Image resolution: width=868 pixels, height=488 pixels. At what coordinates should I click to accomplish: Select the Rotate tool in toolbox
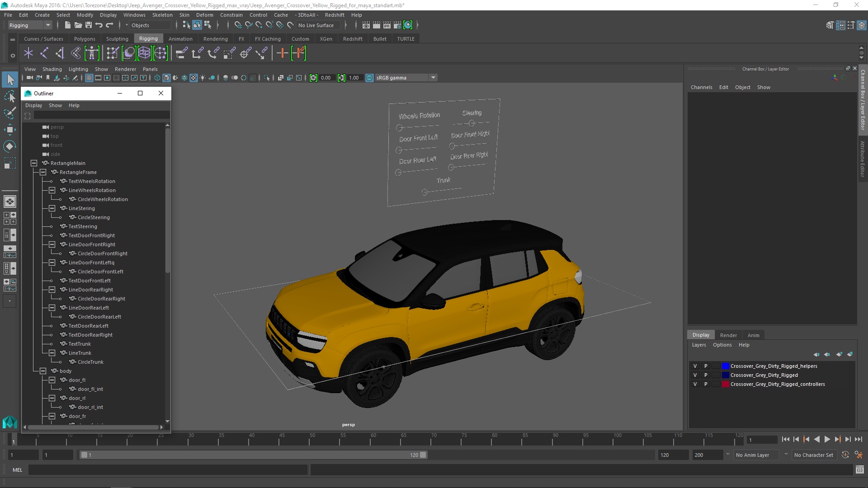9,146
